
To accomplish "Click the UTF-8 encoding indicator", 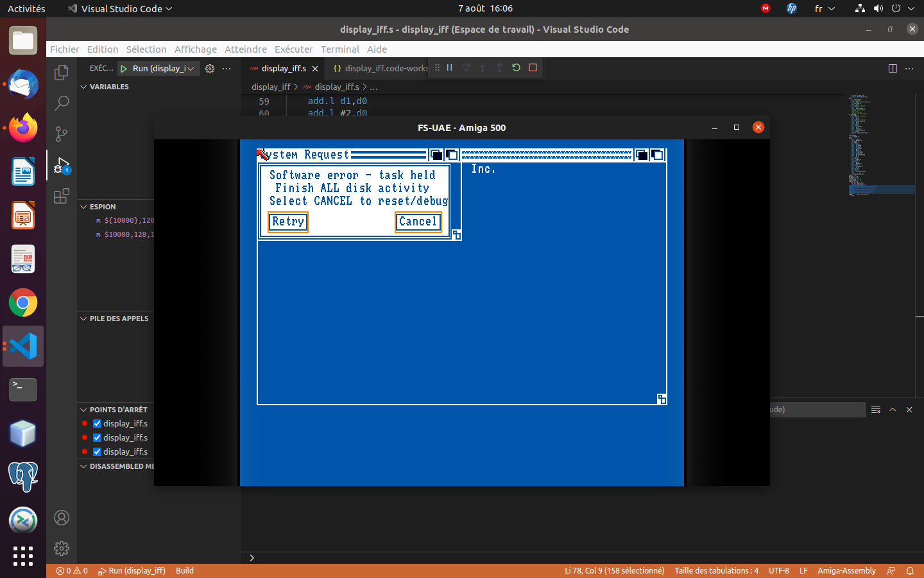I will pos(779,570).
